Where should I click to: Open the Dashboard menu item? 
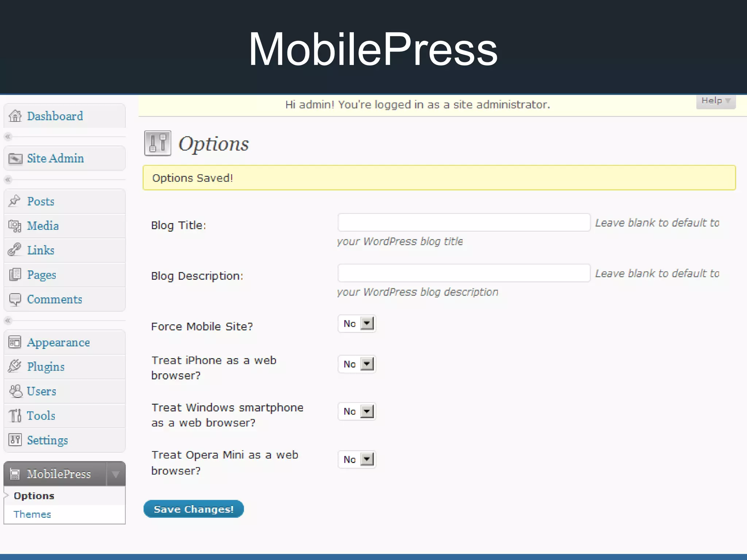65,116
